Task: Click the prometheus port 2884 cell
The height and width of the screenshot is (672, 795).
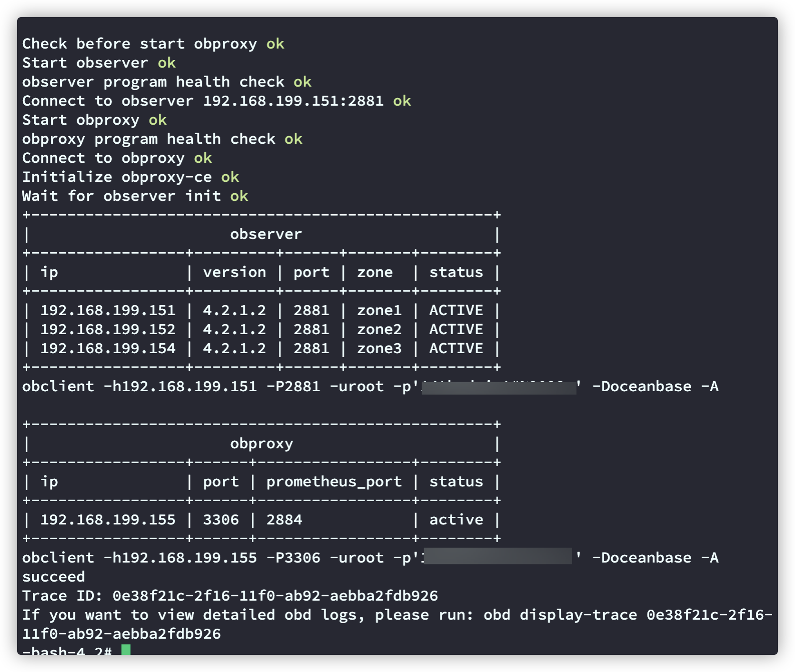Action: tap(284, 520)
